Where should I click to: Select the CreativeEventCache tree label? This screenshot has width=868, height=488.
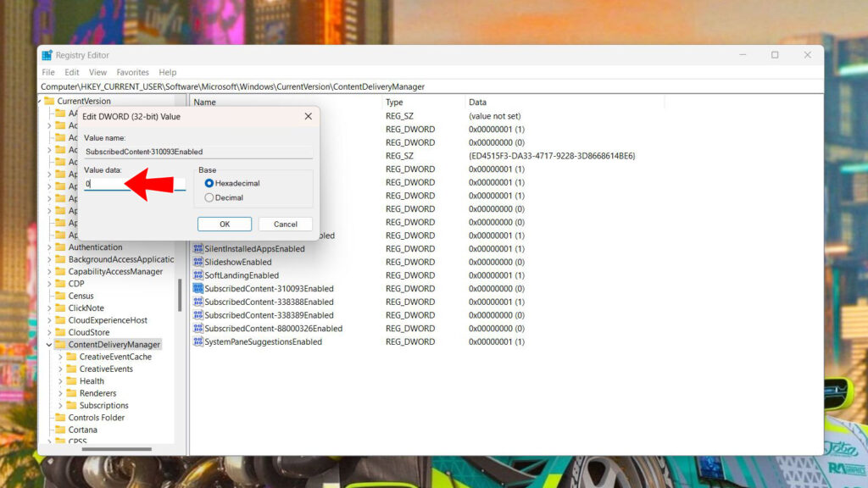coord(115,357)
